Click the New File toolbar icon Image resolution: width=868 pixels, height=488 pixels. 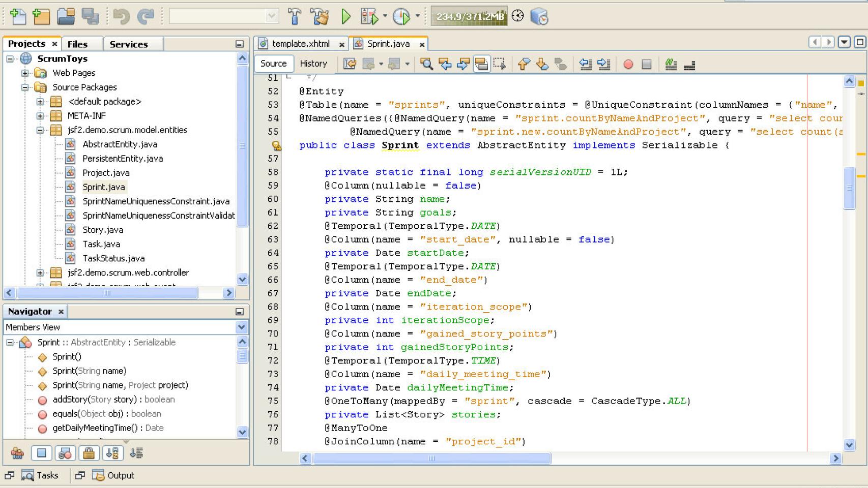coord(18,17)
